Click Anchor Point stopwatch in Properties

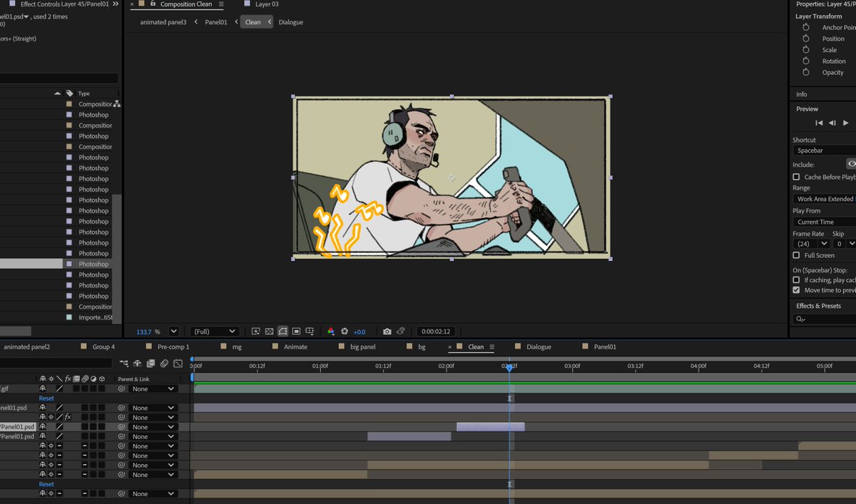pyautogui.click(x=806, y=28)
